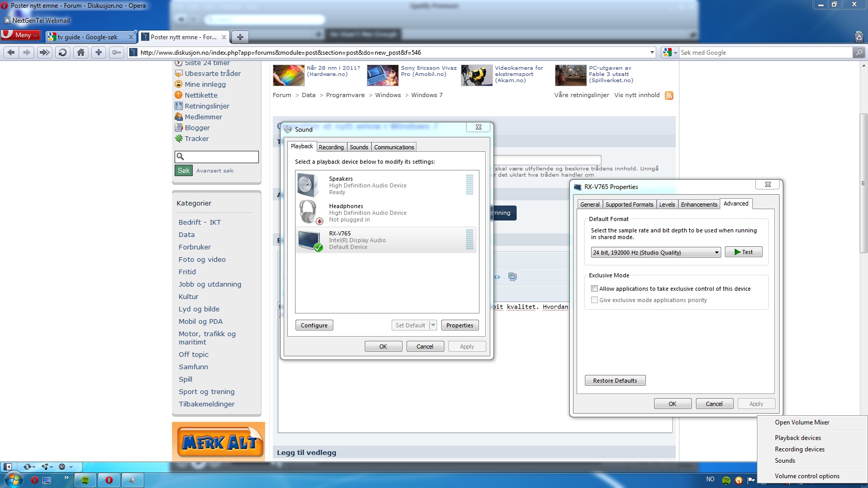The image size is (868, 488).
Task: Go forward with Opera's forward arrow
Action: click(x=27, y=52)
